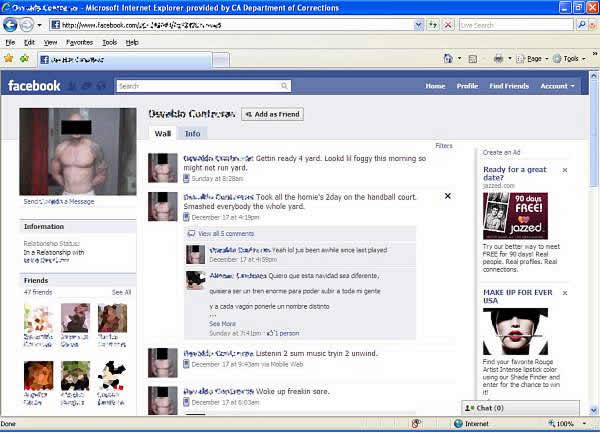This screenshot has height=433, width=600.
Task: Click the notifications icon in Facebook header
Action: pyautogui.click(x=101, y=86)
